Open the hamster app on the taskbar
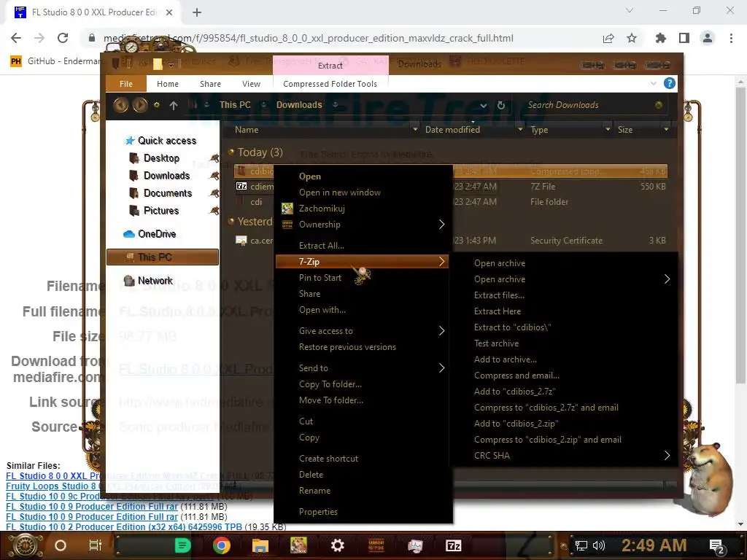The width and height of the screenshot is (747, 560). click(x=298, y=545)
